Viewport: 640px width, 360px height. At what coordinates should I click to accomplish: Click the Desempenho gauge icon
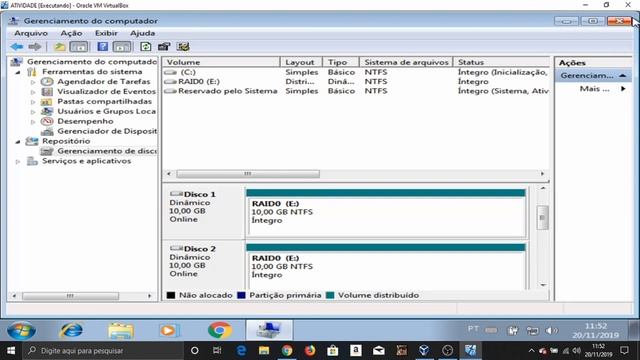coord(47,121)
